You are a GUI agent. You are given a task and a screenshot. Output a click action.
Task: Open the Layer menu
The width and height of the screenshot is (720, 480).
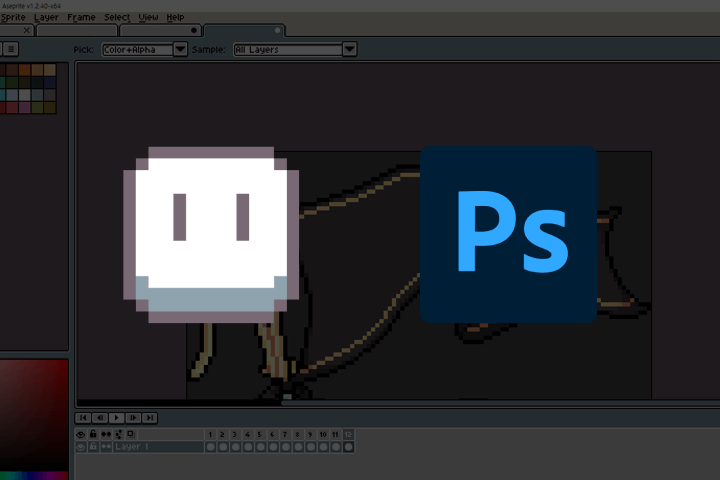point(46,17)
